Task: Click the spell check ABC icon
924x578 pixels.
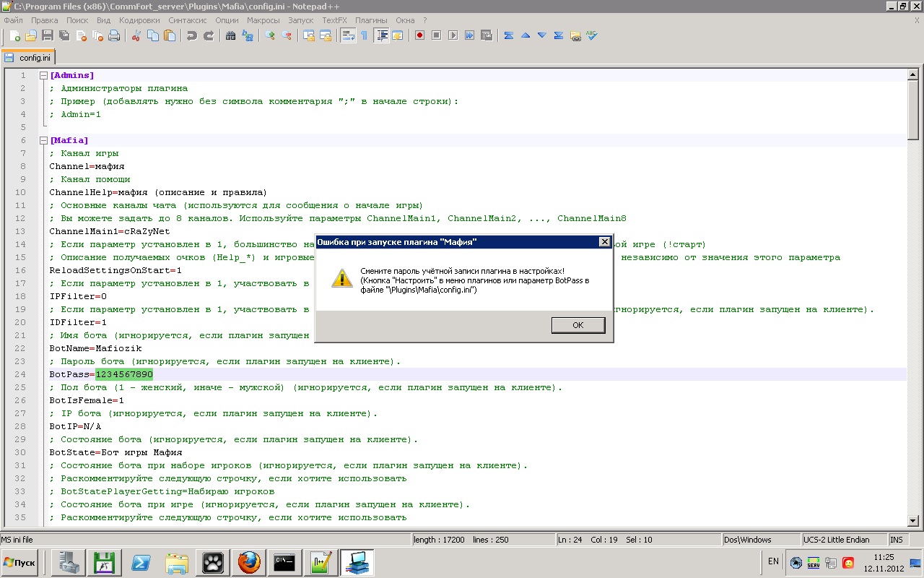Action: click(x=592, y=35)
